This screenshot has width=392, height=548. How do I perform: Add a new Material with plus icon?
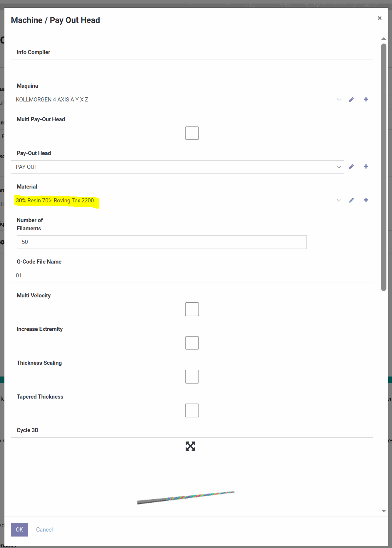point(366,200)
